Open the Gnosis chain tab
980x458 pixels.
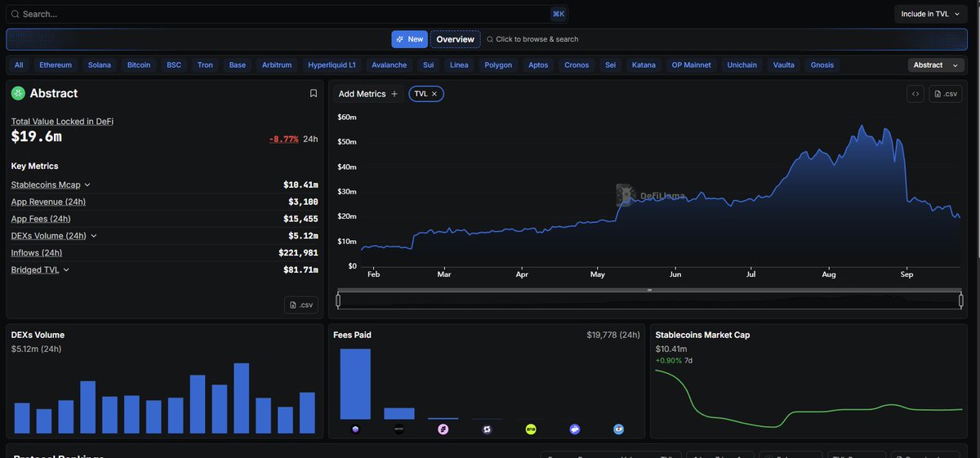click(x=822, y=65)
